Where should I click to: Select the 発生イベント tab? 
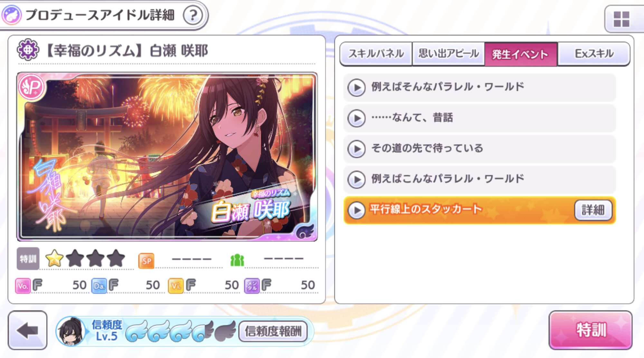pyautogui.click(x=521, y=54)
